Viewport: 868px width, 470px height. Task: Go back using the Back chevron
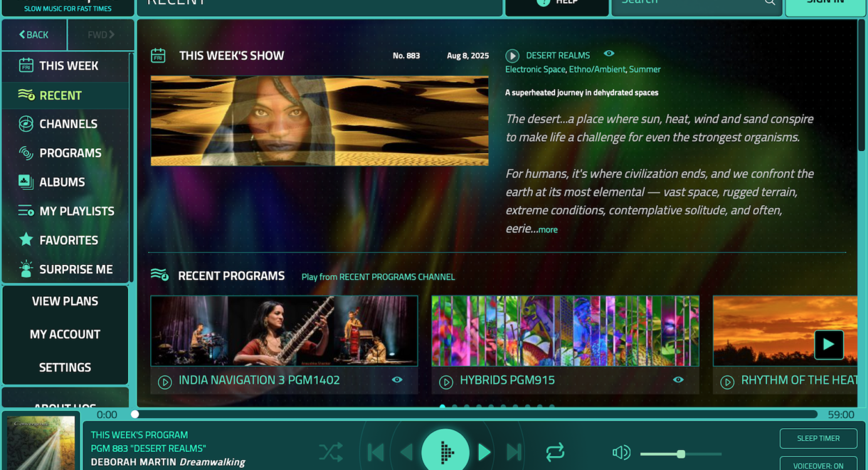coord(34,35)
